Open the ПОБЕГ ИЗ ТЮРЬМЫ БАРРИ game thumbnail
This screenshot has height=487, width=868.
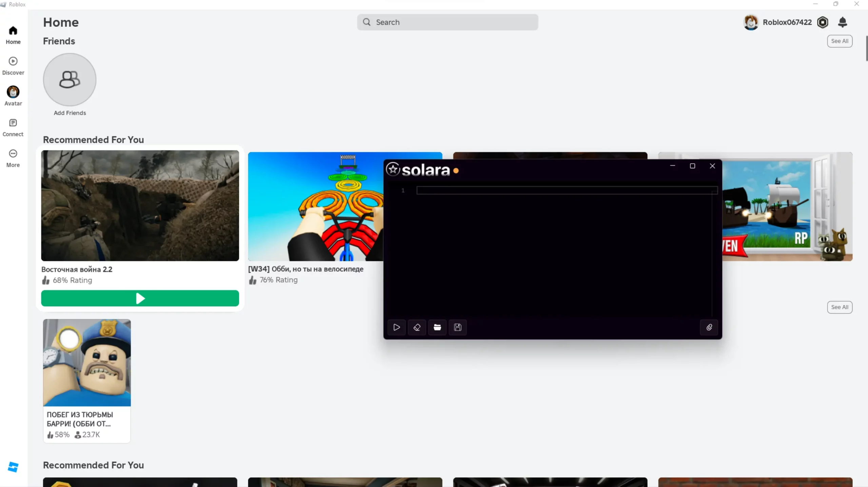[x=87, y=362]
